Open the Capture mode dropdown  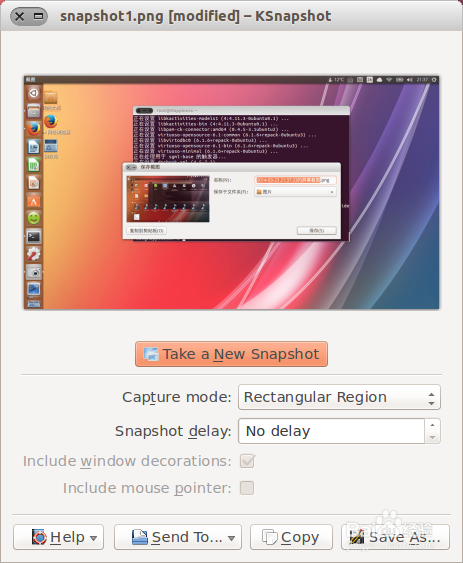tap(339, 397)
